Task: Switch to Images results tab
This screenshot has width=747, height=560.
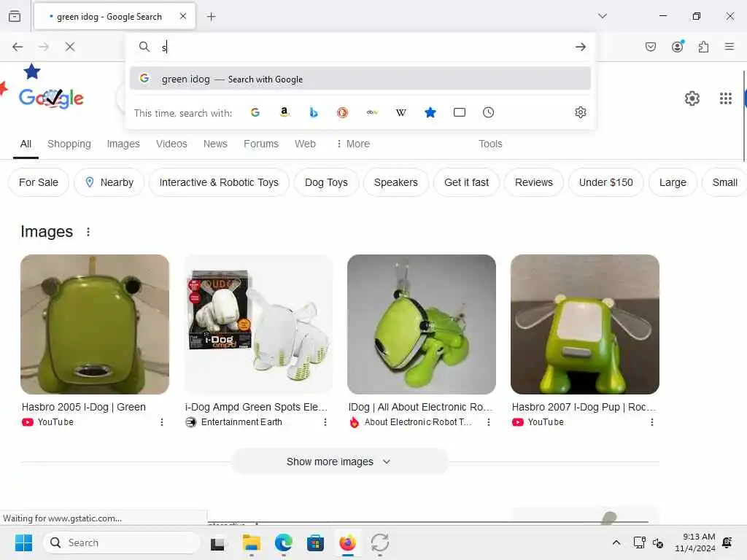Action: point(123,144)
